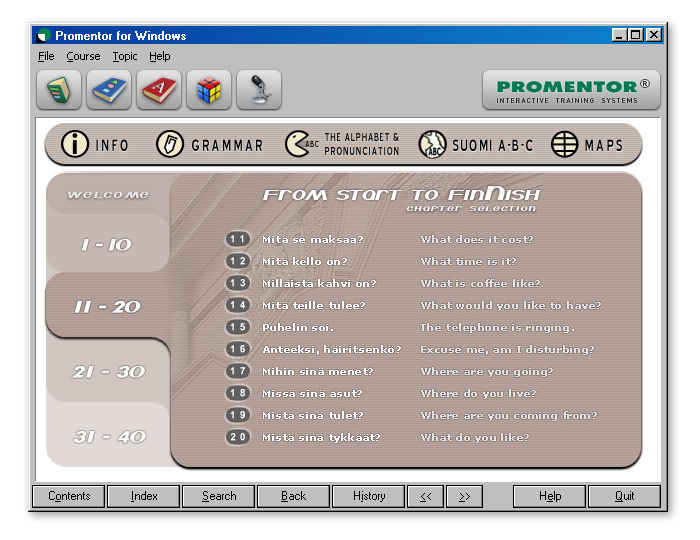Open the Topic menu
The width and height of the screenshot is (700, 540).
click(125, 57)
